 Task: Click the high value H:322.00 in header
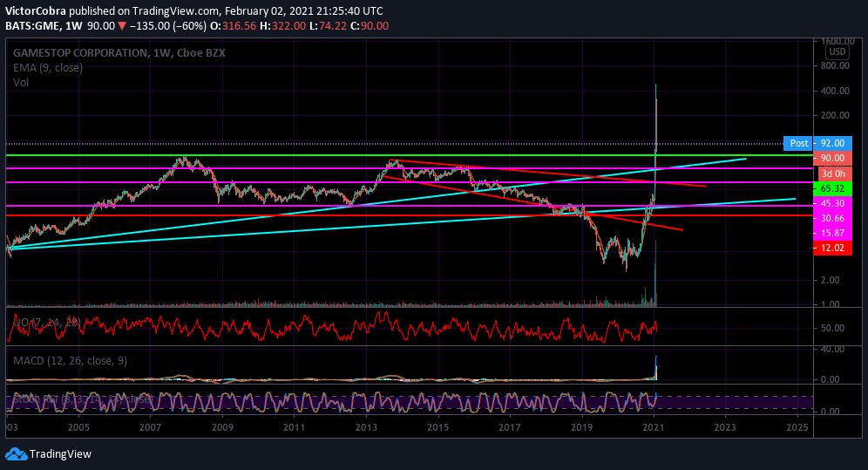point(282,26)
